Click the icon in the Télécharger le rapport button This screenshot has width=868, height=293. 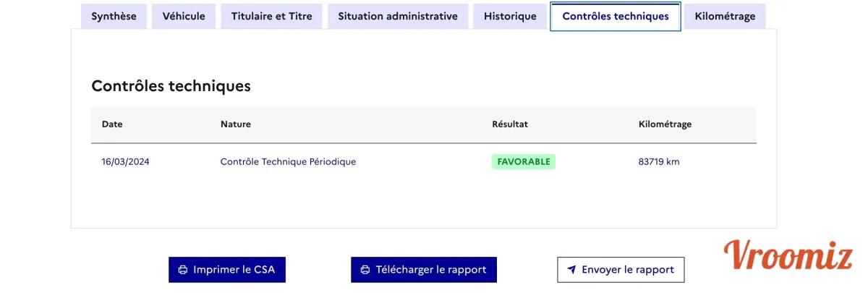(365, 270)
